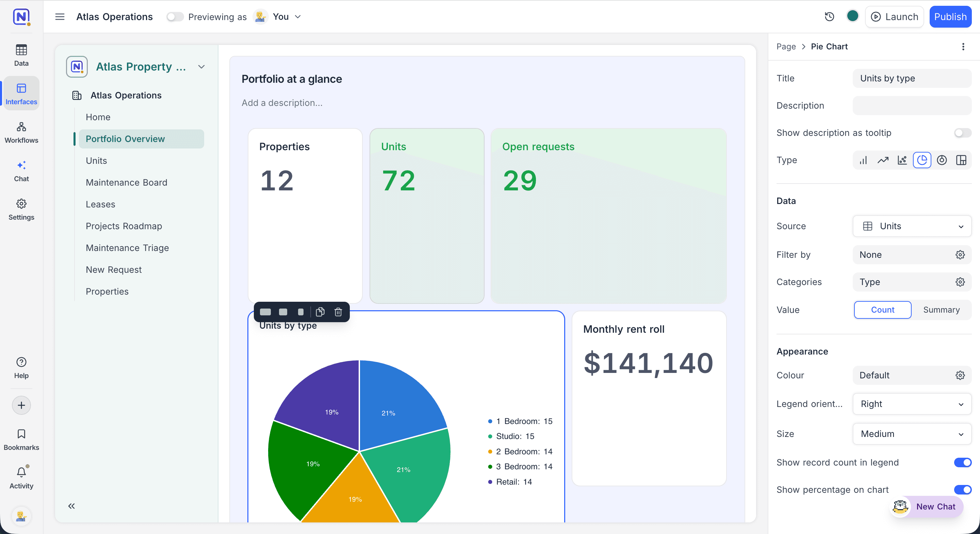Open Settings in the left sidebar
This screenshot has height=534, width=980.
[21, 209]
